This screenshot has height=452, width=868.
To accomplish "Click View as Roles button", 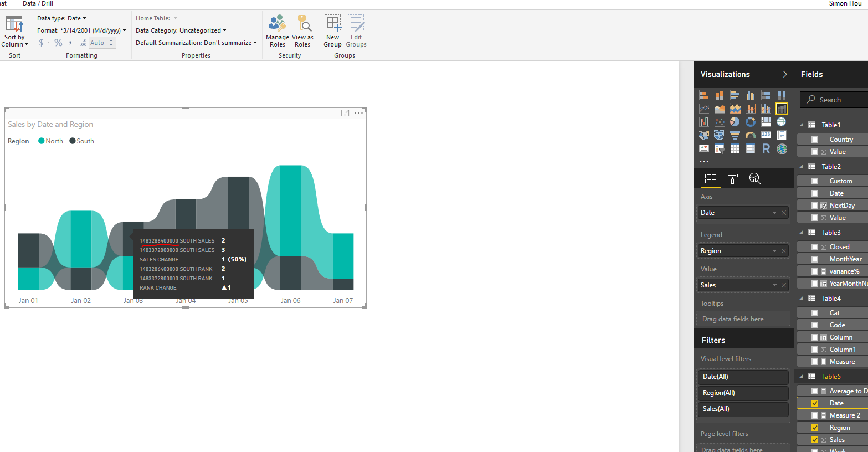I will [x=302, y=31].
